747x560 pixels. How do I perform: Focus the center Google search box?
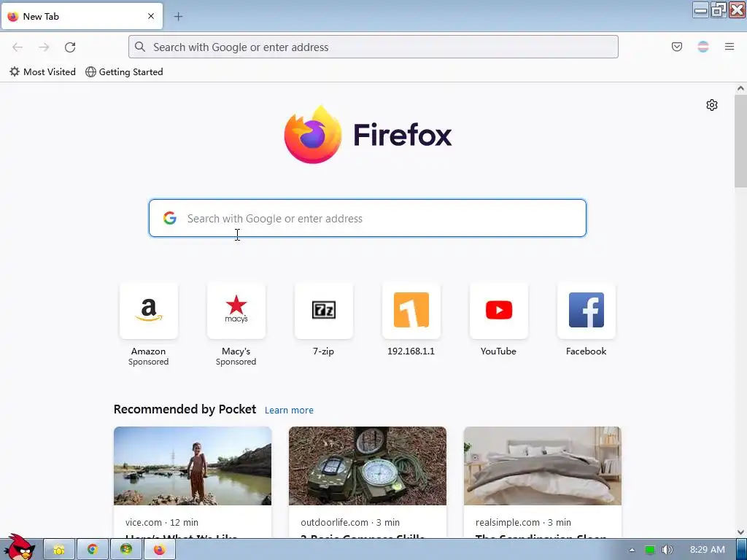click(x=368, y=218)
